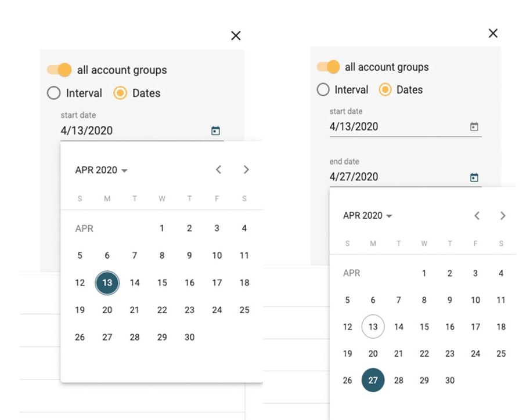Open the APR 2020 month dropdown on left calendar
Viewport: 526px width, 420px height.
pos(101,169)
